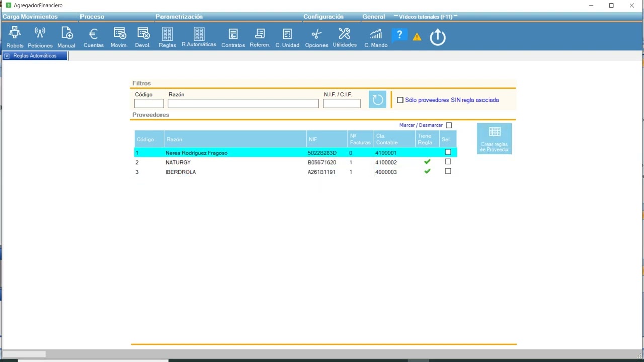Viewport: 644px width, 362px height.
Task: Click the horizontal scrollbar thumb
Action: tap(24, 354)
